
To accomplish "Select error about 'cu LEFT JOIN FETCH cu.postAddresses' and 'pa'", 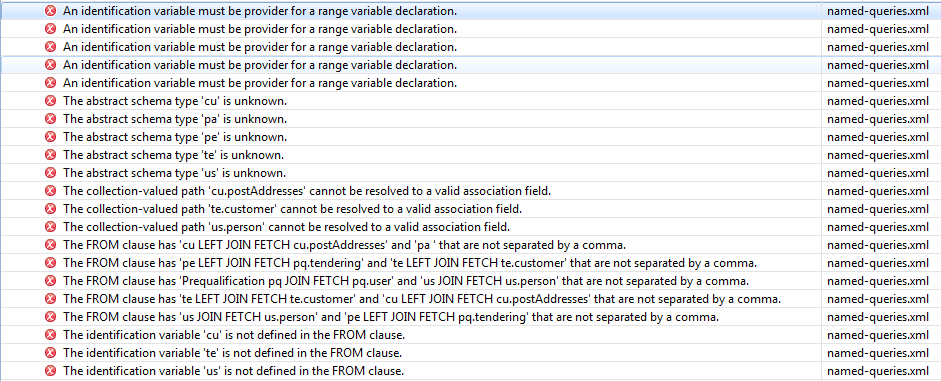I will pos(470,245).
